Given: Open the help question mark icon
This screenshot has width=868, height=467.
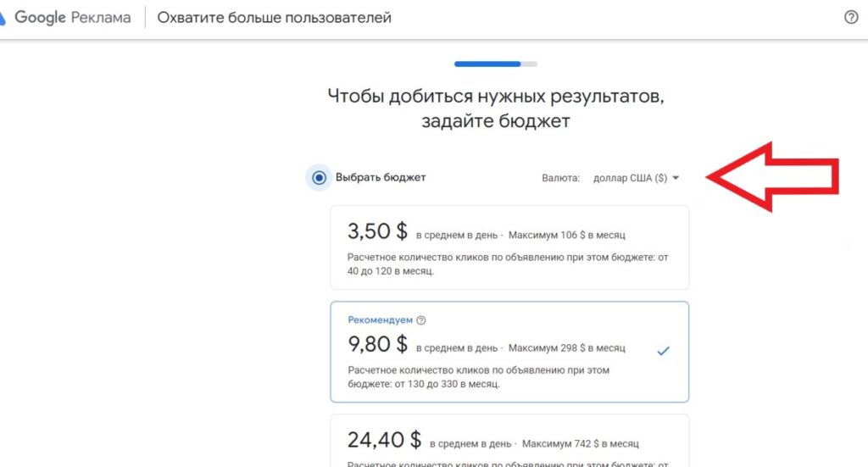Looking at the screenshot, I should [851, 17].
